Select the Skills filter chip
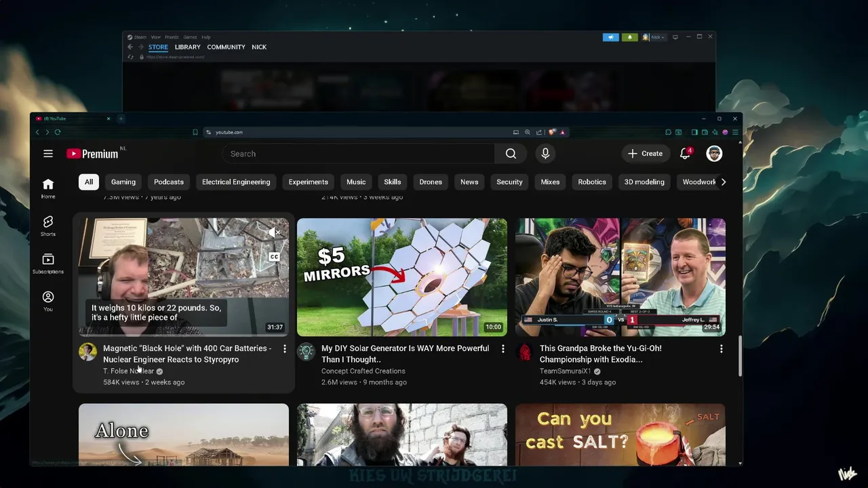The width and height of the screenshot is (868, 488). (x=393, y=182)
